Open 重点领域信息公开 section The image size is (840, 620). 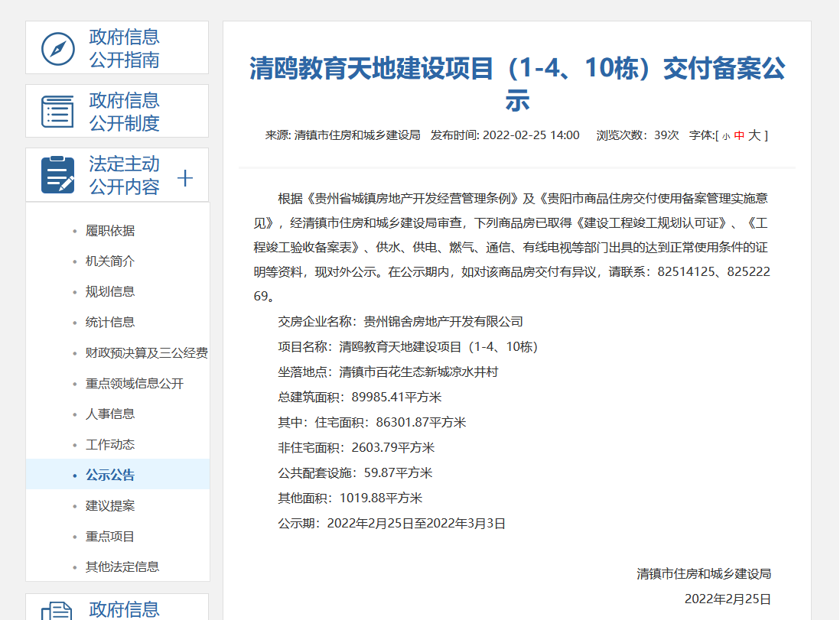pyautogui.click(x=135, y=384)
